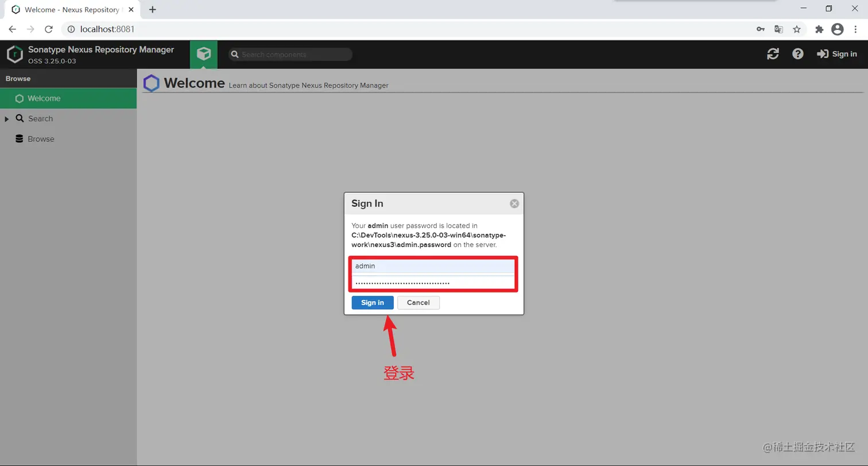Expand the Search tree node arrow
Screen dimensions: 868x466
click(x=6, y=119)
